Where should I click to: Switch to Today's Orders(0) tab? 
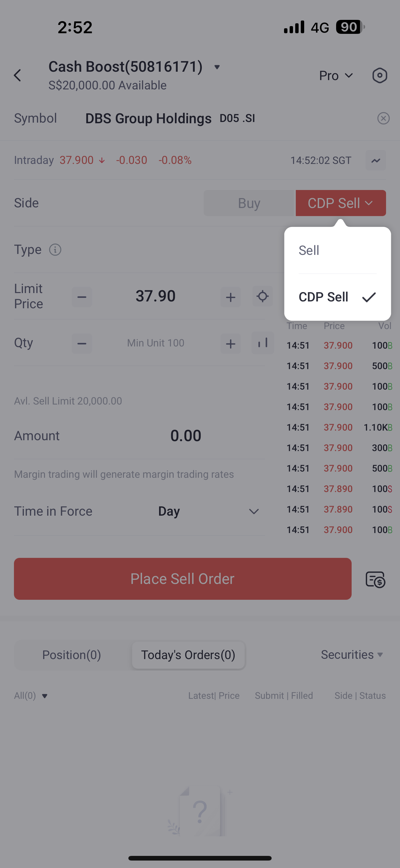click(188, 655)
